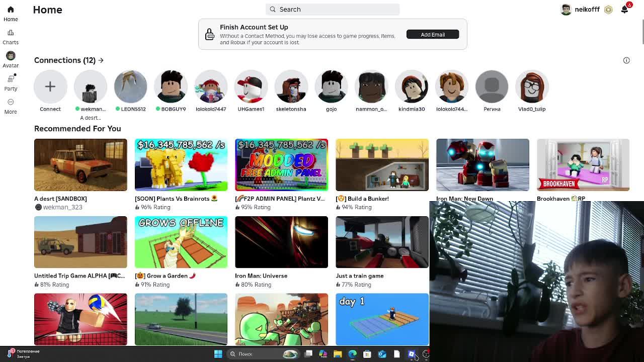Open Build a Bunker game thumbnail
Screen dimensions: 644x362
coord(382,165)
